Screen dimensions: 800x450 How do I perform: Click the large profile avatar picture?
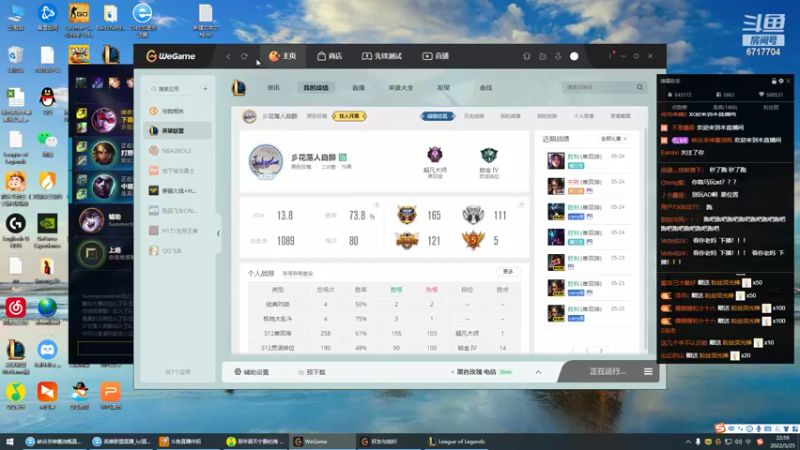[265, 162]
